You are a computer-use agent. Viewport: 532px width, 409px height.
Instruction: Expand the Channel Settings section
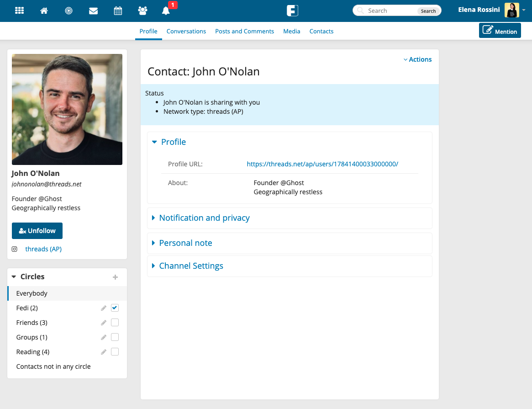click(x=191, y=266)
